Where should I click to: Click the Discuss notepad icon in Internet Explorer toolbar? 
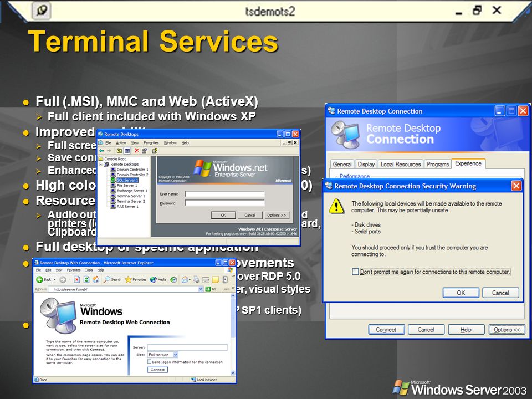216,279
